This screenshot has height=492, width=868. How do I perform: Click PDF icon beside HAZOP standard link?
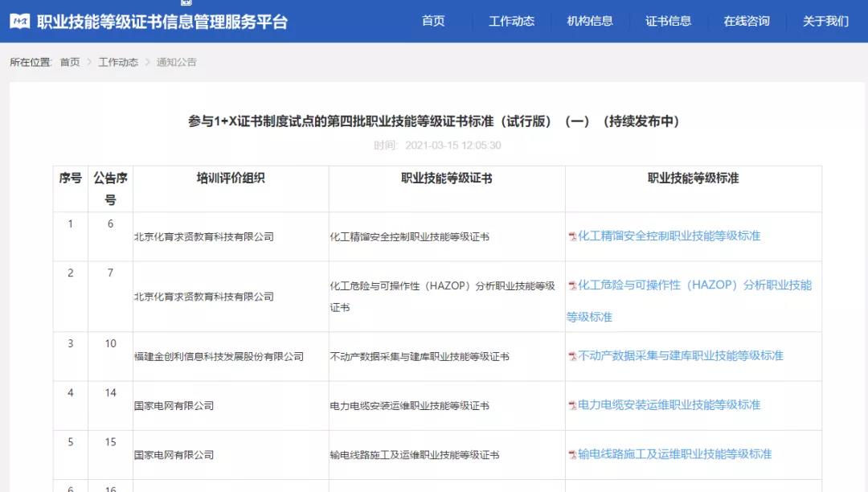572,285
